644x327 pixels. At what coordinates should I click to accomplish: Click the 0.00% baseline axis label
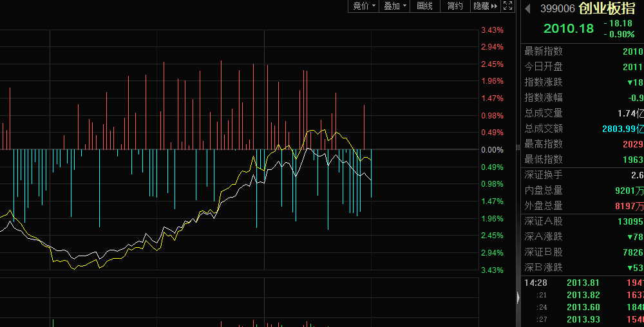[x=492, y=150]
